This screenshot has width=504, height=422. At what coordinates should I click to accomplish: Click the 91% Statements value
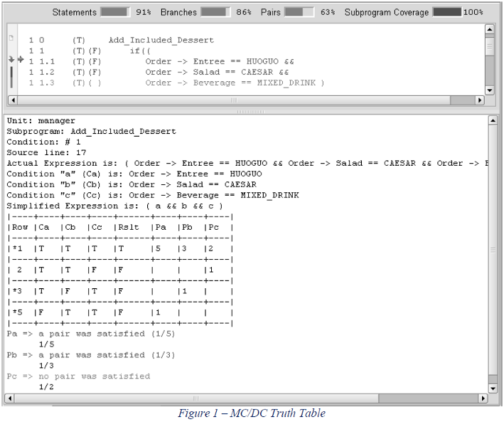pyautogui.click(x=144, y=12)
